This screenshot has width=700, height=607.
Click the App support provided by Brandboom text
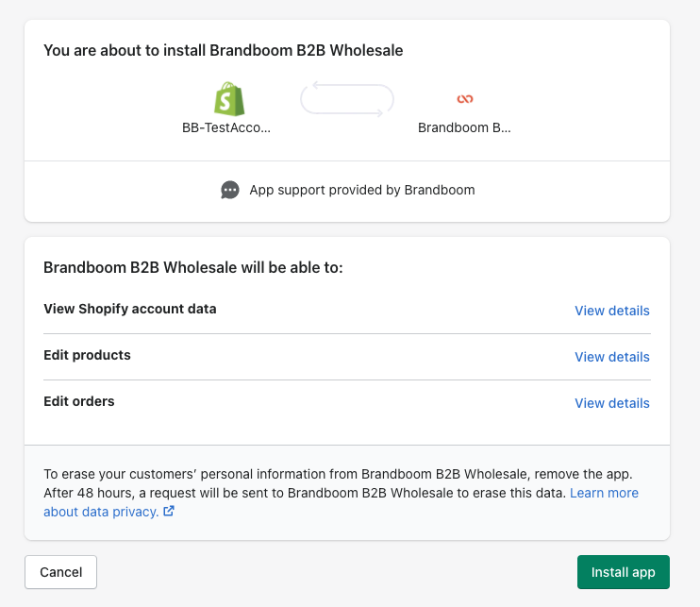pyautogui.click(x=361, y=190)
